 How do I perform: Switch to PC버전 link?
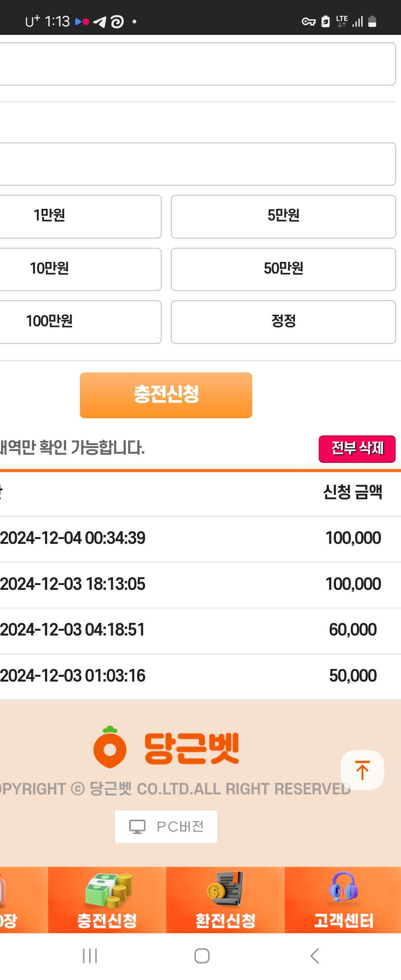[166, 827]
